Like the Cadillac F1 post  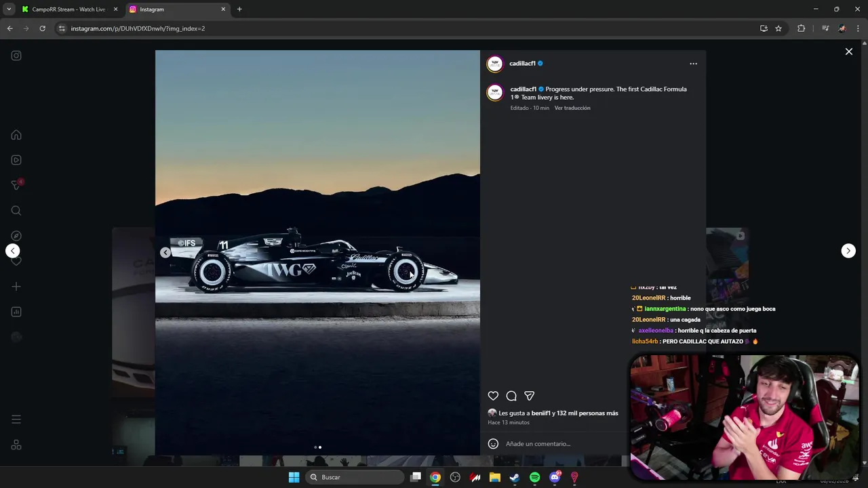[x=493, y=396]
